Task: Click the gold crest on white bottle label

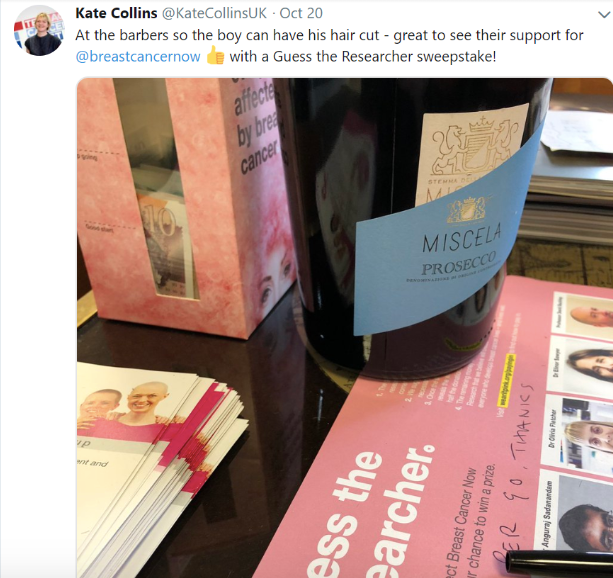Action: 475,147
